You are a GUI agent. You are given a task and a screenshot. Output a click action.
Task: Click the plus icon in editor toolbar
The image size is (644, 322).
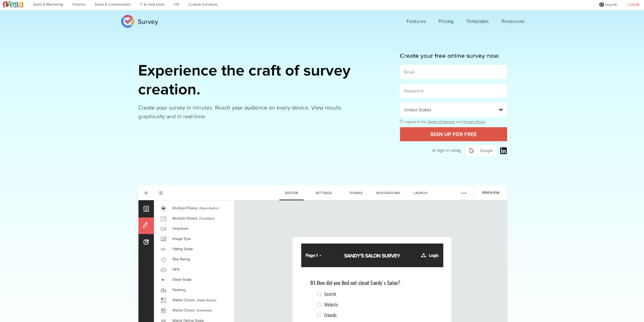coord(146,193)
